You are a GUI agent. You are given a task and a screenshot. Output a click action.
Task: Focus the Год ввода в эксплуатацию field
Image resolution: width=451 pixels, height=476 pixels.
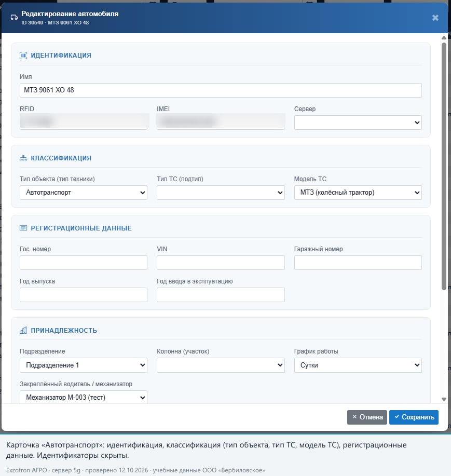pyautogui.click(x=221, y=295)
